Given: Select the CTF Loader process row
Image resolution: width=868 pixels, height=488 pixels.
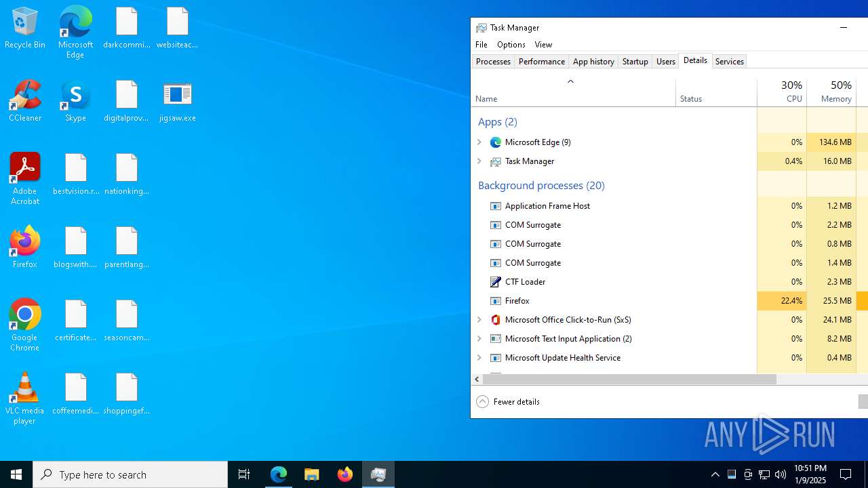Looking at the screenshot, I should pyautogui.click(x=669, y=282).
